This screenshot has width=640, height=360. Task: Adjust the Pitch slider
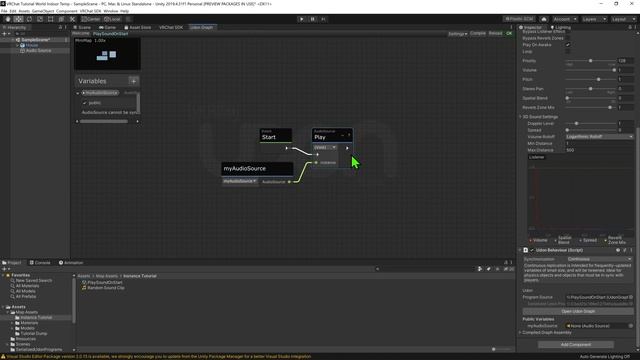tap(591, 80)
